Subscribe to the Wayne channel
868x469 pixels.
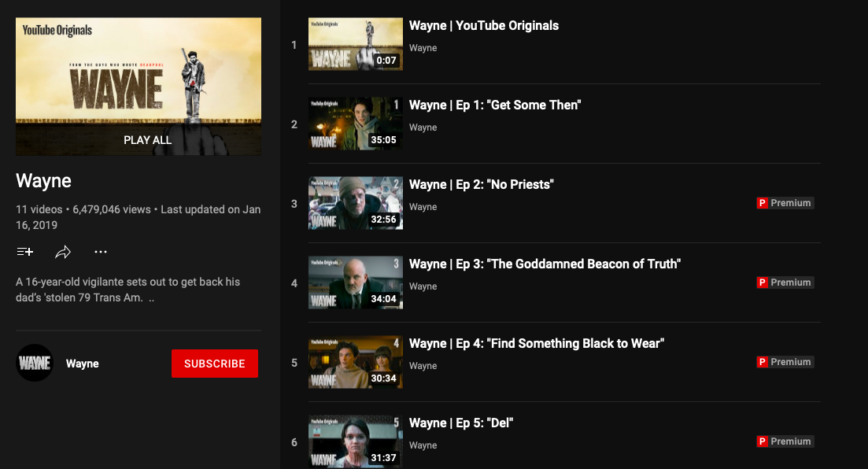point(215,364)
